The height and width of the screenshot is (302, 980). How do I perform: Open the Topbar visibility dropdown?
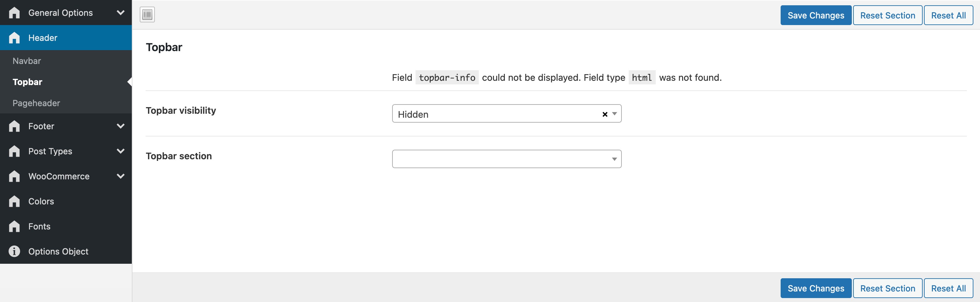[x=507, y=113]
